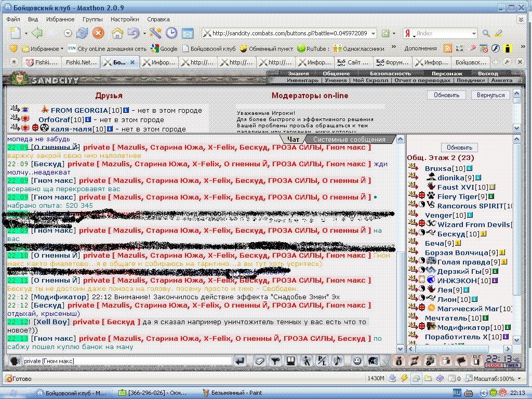This screenshot has height=399, width=532.
Task: Click the private message icon beside Venger
Action: click(413, 214)
